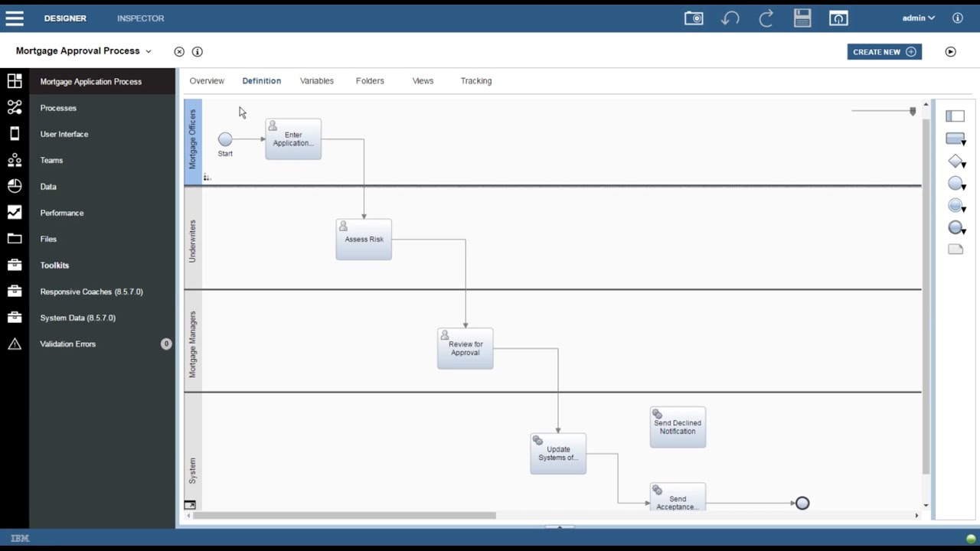Adjust the diagram zoom slider handle
The height and width of the screenshot is (551, 980).
click(913, 112)
